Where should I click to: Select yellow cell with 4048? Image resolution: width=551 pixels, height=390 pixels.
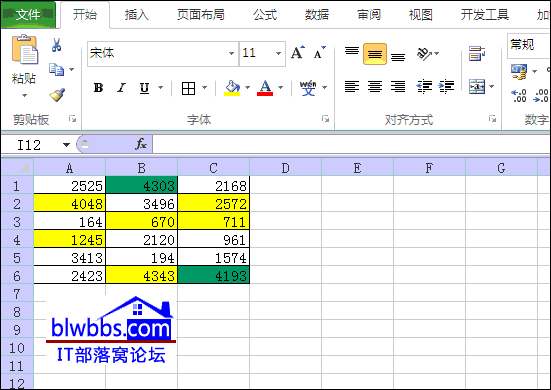70,203
